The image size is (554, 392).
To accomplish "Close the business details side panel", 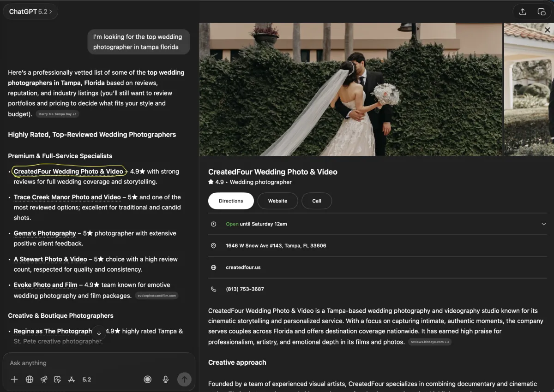I will click(x=548, y=30).
